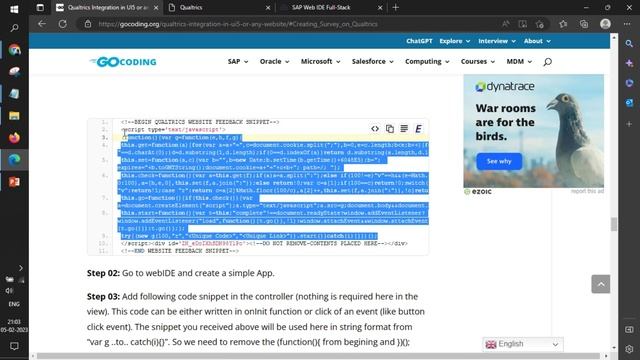Open Windows taskbar search
This screenshot has width=640, height=360.
14,28
